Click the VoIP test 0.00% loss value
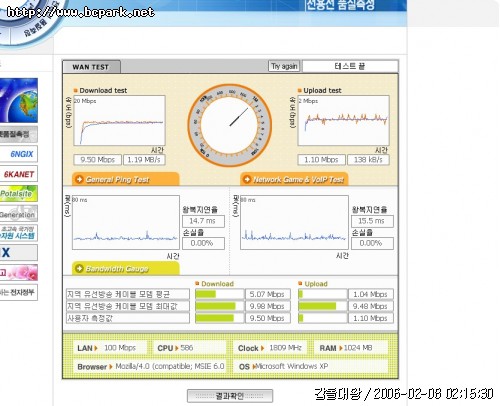The width and height of the screenshot is (500, 406). [x=372, y=243]
